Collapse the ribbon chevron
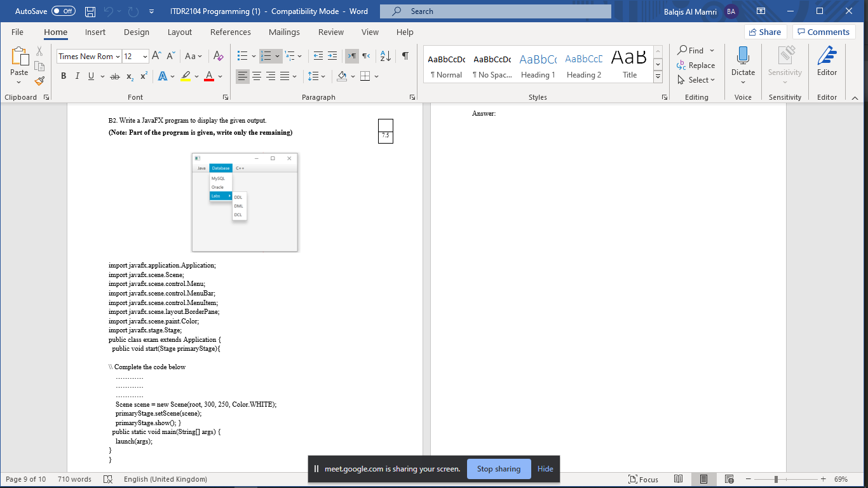868x488 pixels. coord(855,98)
